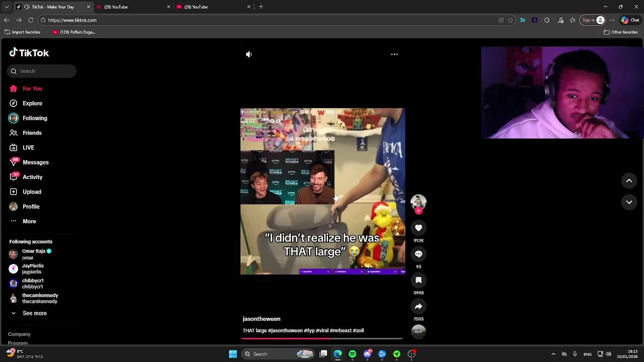Screen dimensions: 644x362
Task: Open the Windows Start menu
Action: pyautogui.click(x=233, y=354)
